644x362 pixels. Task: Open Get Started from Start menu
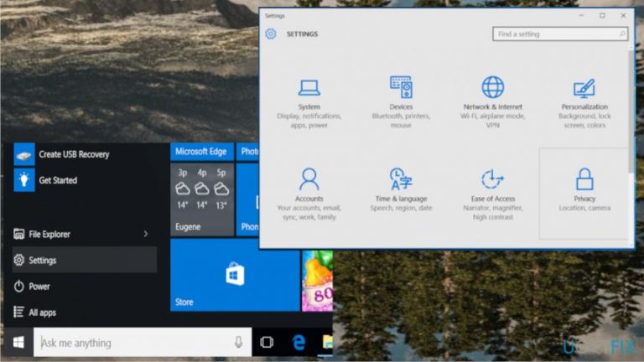45,180
